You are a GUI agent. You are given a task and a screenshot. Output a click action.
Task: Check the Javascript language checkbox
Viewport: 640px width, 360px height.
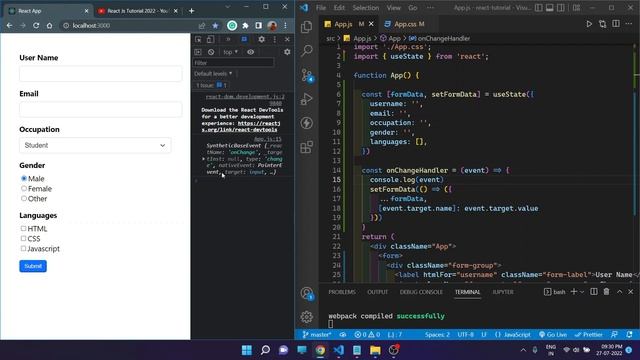tap(23, 248)
